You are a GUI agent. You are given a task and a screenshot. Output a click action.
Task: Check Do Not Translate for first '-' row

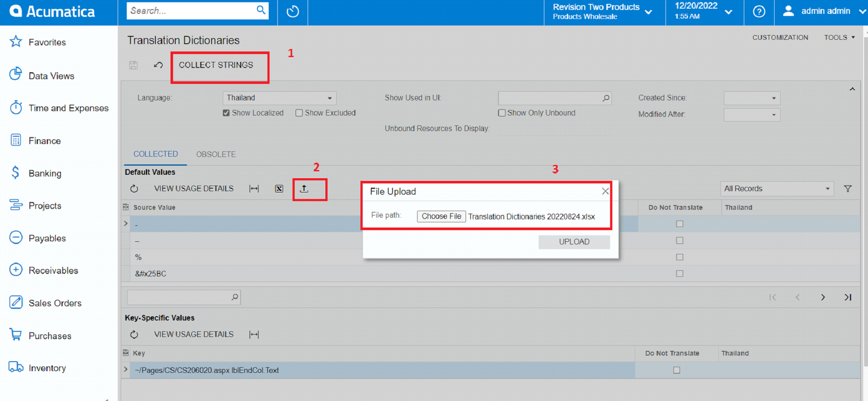[680, 224]
